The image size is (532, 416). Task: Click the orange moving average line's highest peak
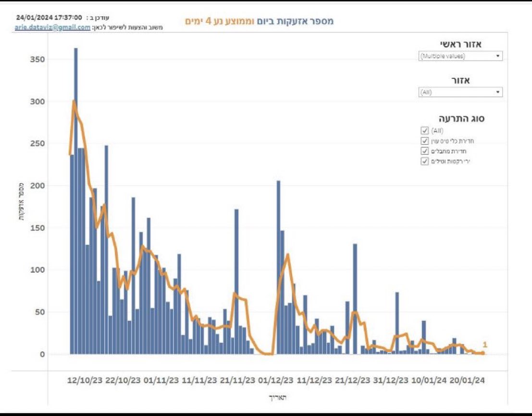pyautogui.click(x=74, y=101)
